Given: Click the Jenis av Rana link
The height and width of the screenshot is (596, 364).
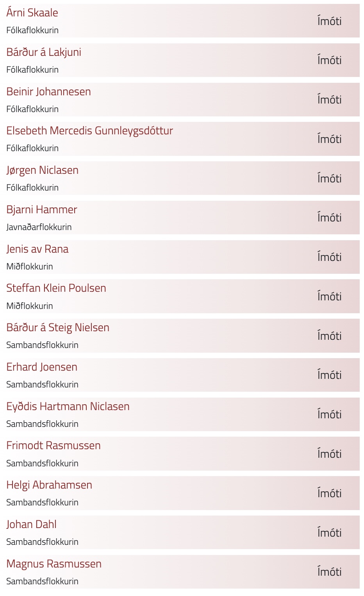Looking at the screenshot, I should 37,249.
